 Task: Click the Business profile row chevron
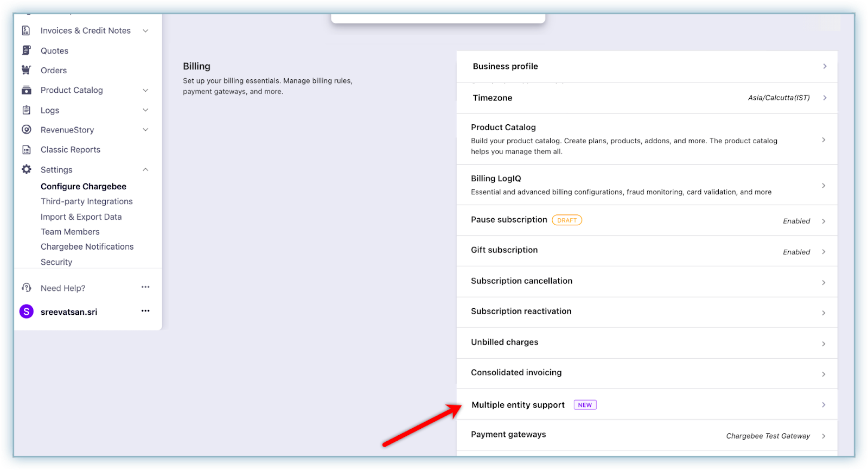pos(825,66)
